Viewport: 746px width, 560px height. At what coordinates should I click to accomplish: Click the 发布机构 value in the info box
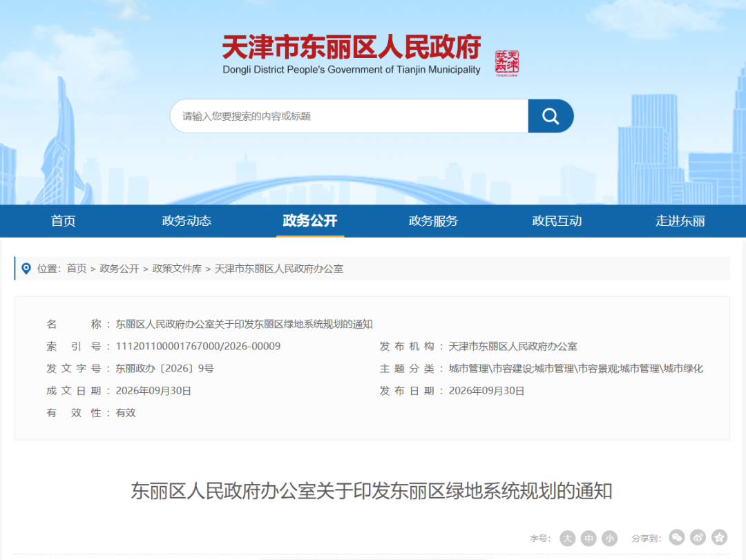click(x=513, y=347)
